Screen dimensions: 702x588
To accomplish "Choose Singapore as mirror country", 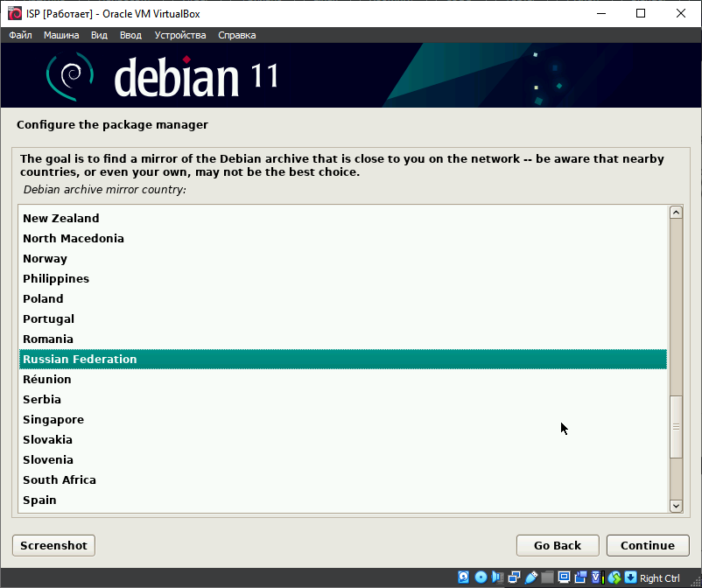I will click(53, 419).
